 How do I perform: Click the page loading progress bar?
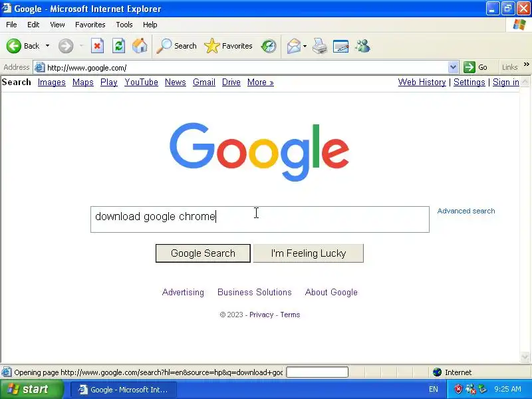[x=317, y=372]
